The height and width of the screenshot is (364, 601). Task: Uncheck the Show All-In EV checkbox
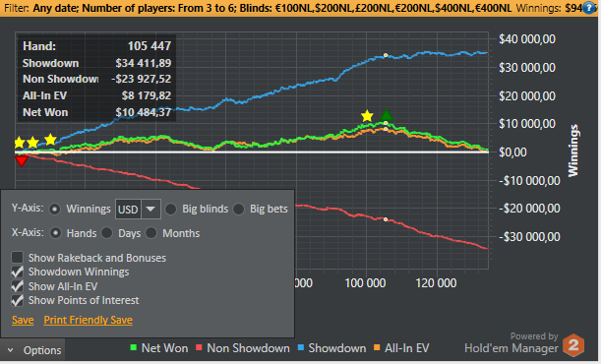[x=18, y=286]
